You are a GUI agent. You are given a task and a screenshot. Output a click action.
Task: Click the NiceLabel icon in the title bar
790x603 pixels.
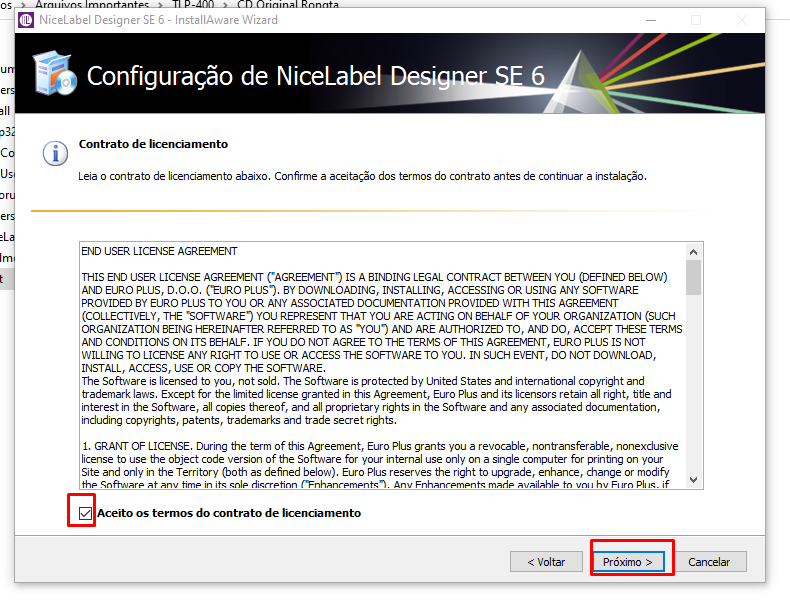click(26, 20)
